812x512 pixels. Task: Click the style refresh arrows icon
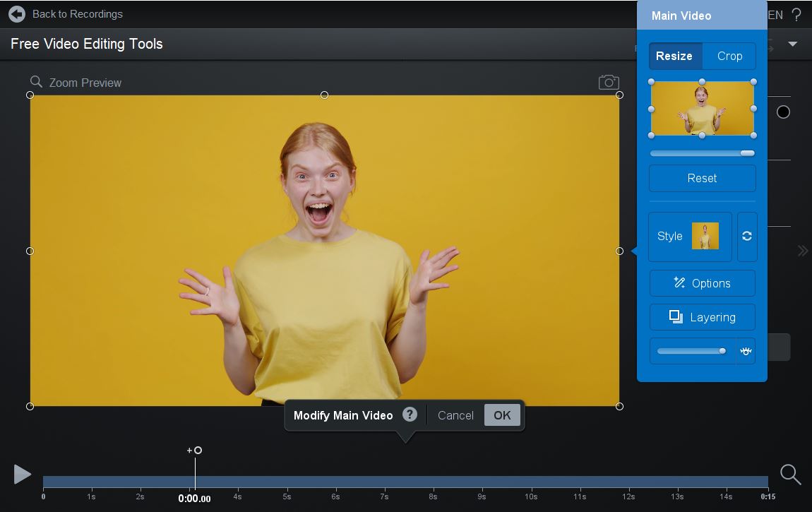(747, 237)
